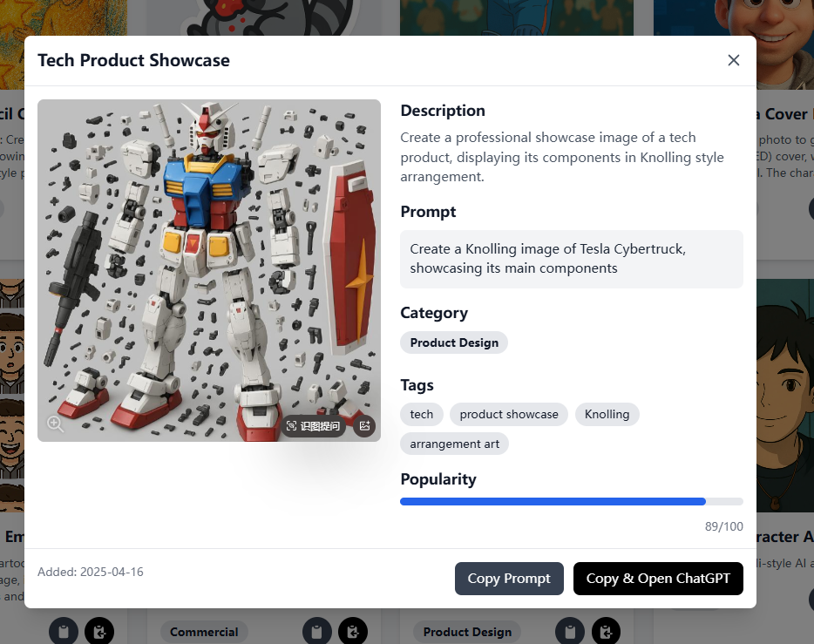Click the 'Tech Product Showcase' dialog title
This screenshot has height=644, width=814.
[x=133, y=60]
